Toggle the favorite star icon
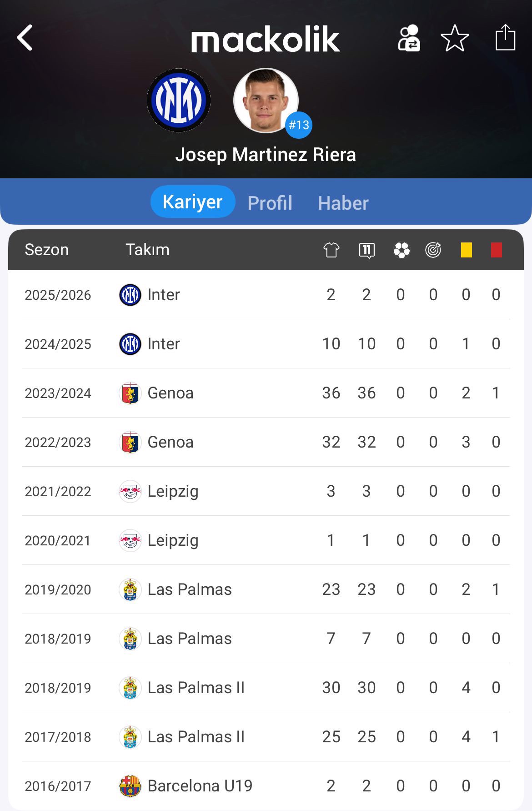 tap(455, 38)
